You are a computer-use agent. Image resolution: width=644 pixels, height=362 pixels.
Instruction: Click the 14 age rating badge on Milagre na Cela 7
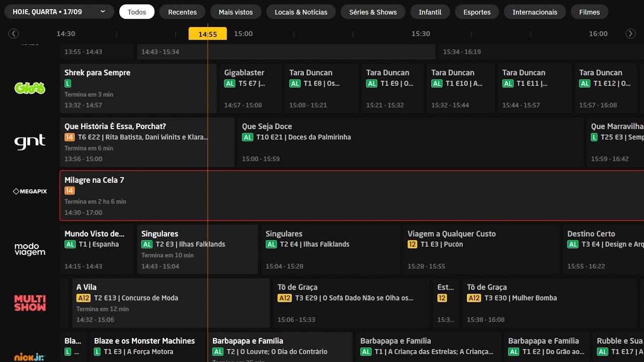(x=69, y=191)
